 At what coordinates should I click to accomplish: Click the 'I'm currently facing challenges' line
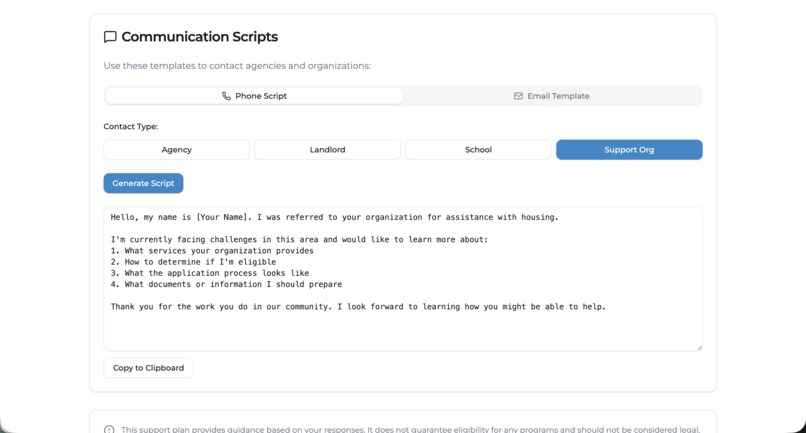pos(299,239)
